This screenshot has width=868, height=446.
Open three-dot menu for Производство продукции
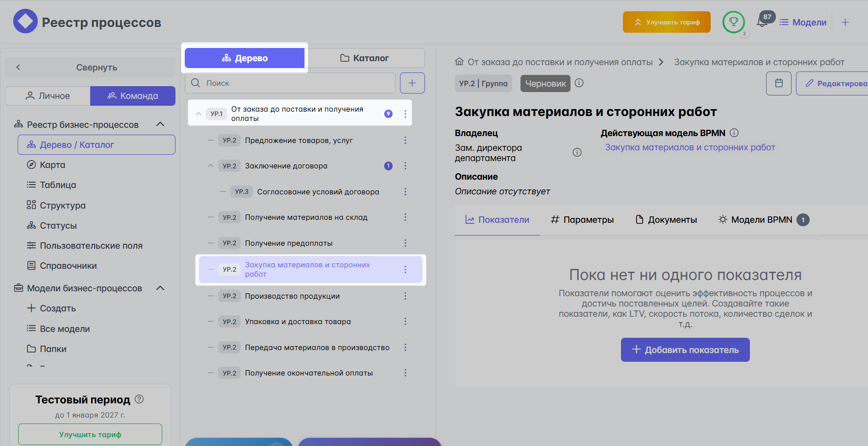(405, 296)
